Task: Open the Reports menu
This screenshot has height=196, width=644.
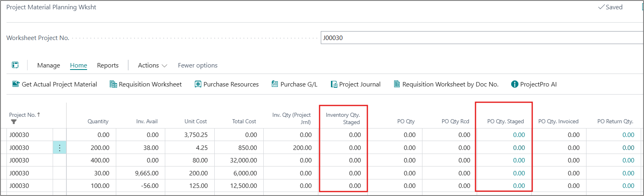Action: click(x=108, y=65)
